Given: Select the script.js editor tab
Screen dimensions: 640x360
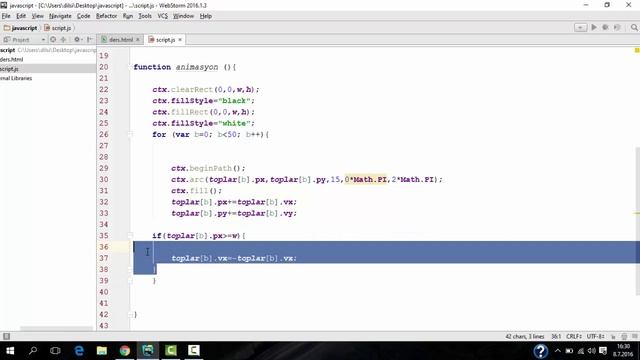Looking at the screenshot, I should [165, 40].
